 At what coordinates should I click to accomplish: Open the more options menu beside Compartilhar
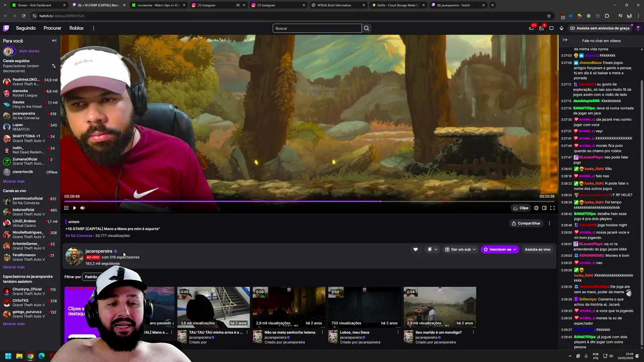coord(549,223)
